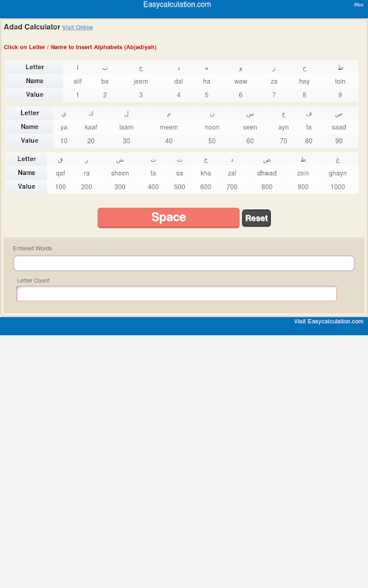Image resolution: width=368 pixels, height=588 pixels.
Task: Click the Arabic letter above alif
Action: 77,68
